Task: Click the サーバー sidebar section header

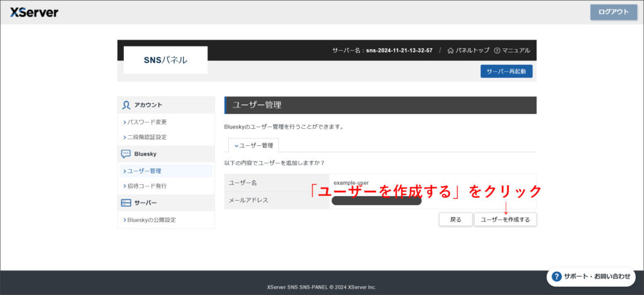Action: (x=166, y=203)
